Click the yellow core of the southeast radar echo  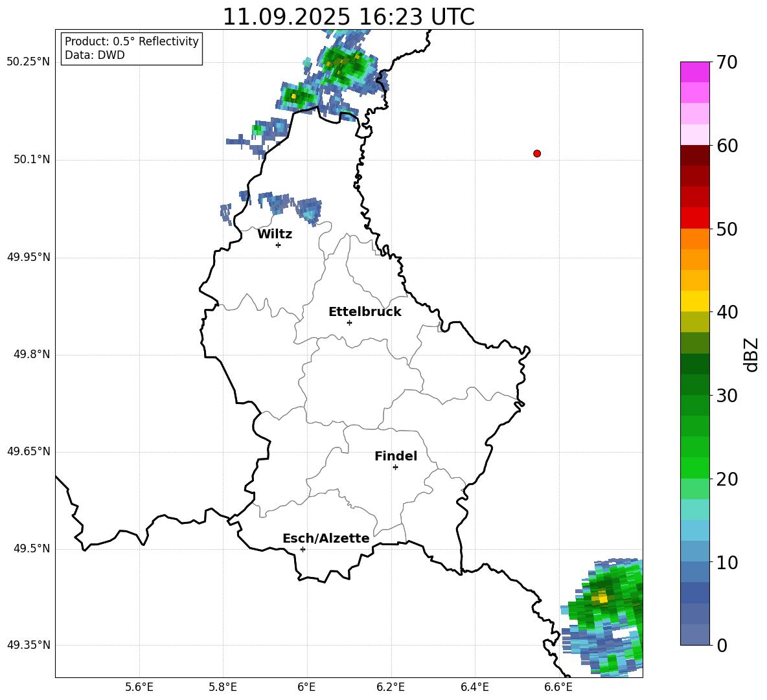click(x=602, y=597)
